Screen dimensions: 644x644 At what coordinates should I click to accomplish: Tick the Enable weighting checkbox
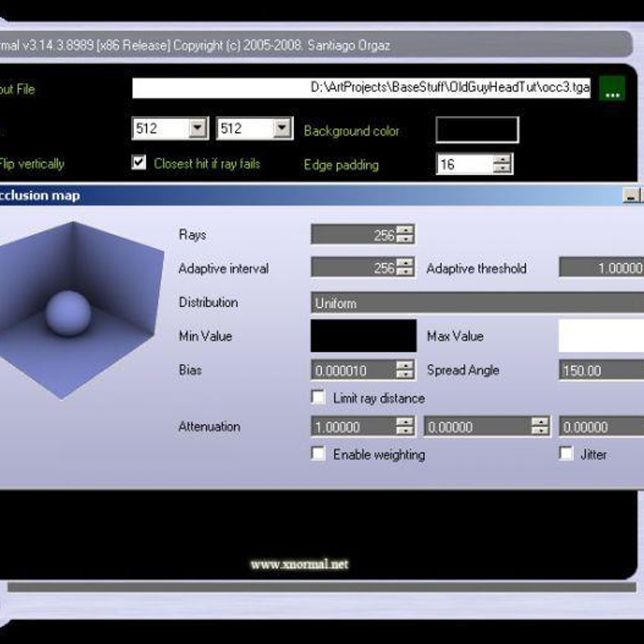[318, 454]
